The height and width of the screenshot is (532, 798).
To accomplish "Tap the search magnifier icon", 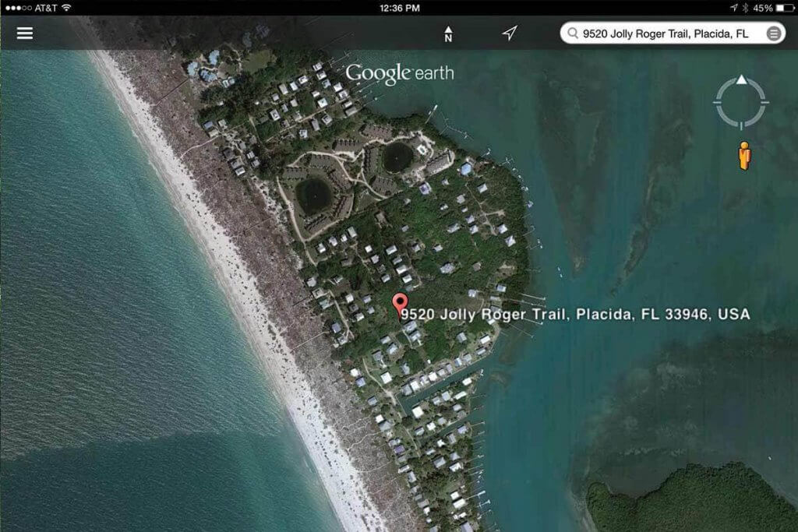I will click(573, 33).
